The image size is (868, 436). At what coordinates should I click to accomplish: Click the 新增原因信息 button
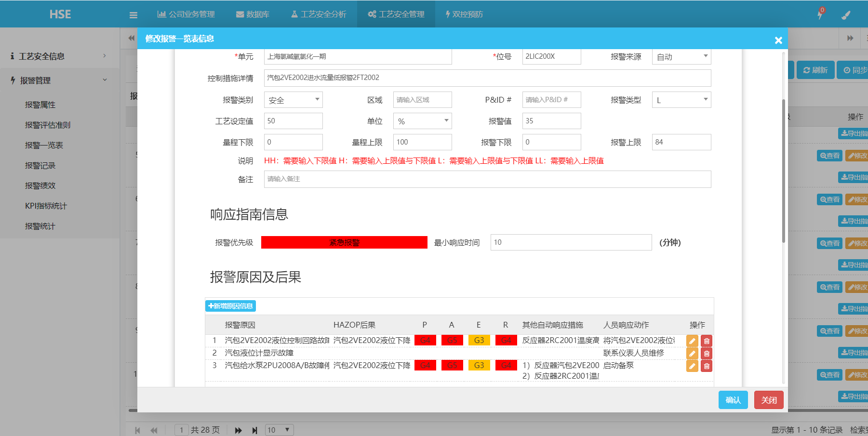point(230,306)
